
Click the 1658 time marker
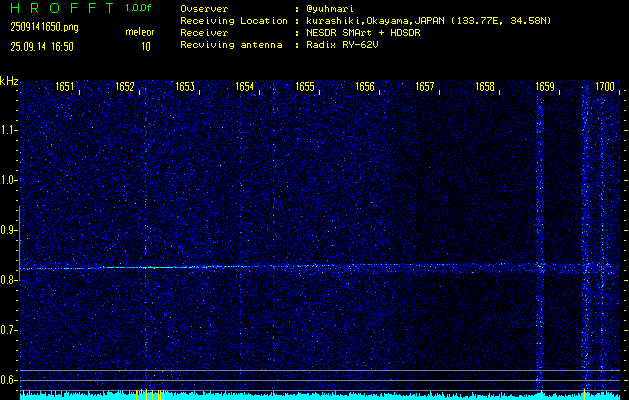click(x=485, y=87)
